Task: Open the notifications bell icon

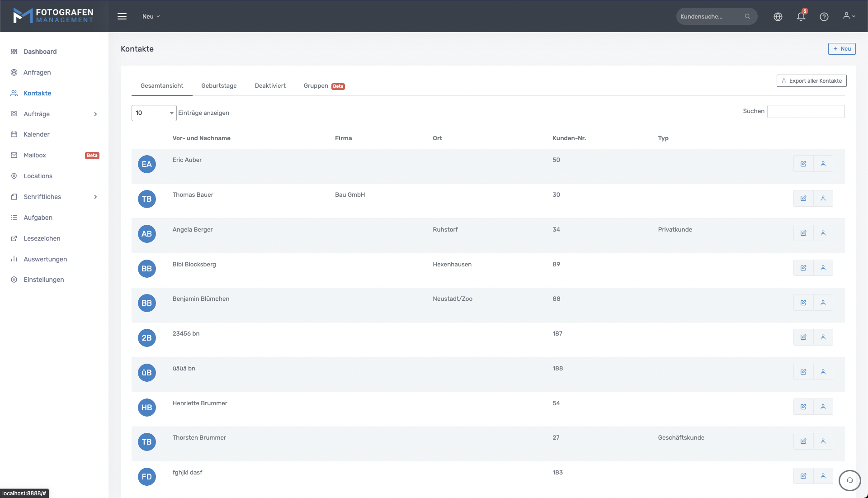Action: click(x=801, y=17)
